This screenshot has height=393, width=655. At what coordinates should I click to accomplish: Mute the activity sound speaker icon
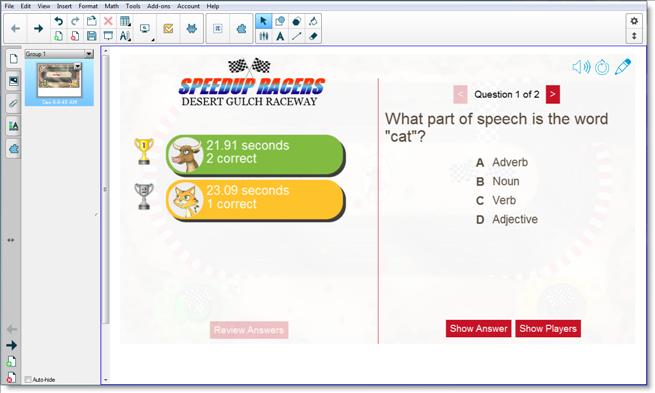click(581, 67)
